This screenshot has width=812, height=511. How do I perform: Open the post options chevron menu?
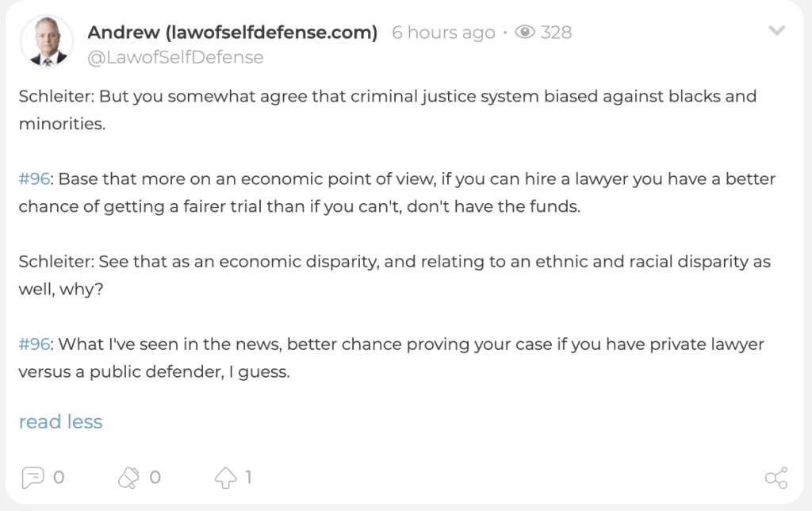(776, 31)
